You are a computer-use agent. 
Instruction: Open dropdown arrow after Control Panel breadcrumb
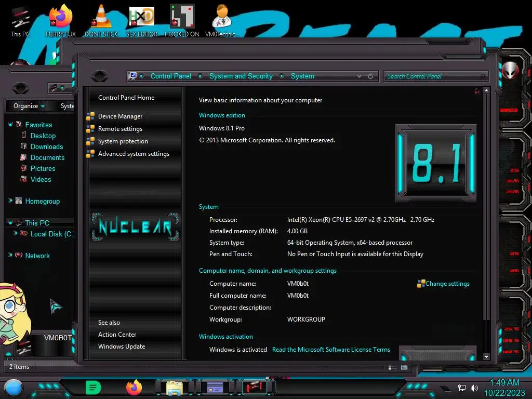(200, 76)
